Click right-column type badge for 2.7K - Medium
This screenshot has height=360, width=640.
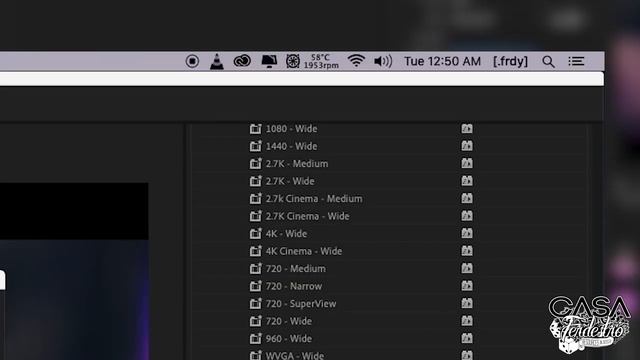(x=467, y=163)
